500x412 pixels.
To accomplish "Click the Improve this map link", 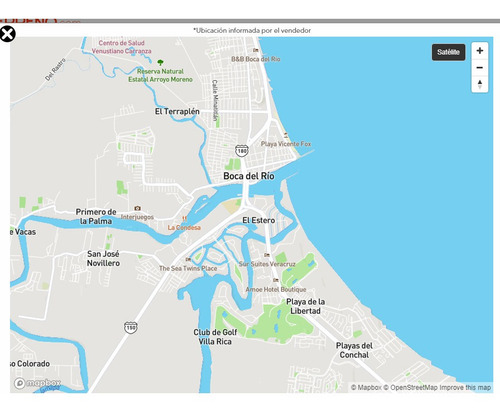I will point(465,388).
